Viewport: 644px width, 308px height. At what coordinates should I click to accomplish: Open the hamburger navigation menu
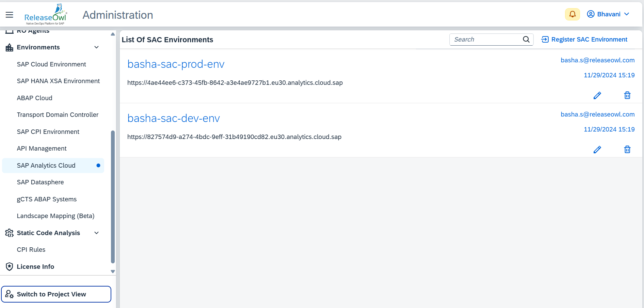10,15
